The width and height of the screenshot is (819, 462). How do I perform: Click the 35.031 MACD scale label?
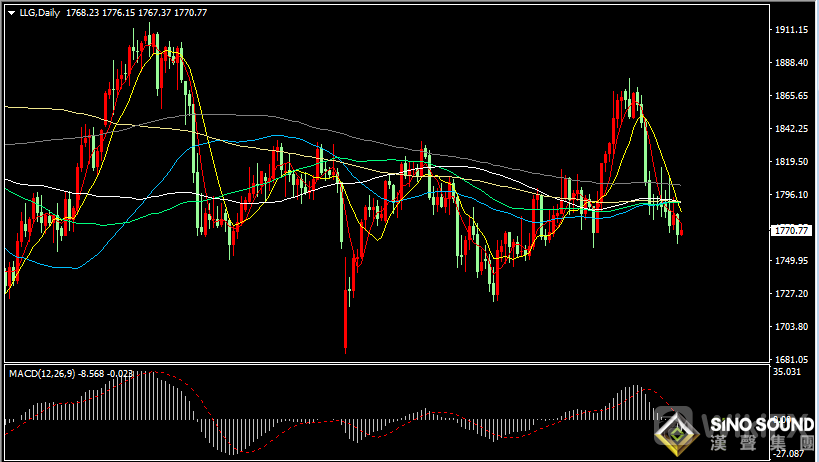(x=790, y=372)
